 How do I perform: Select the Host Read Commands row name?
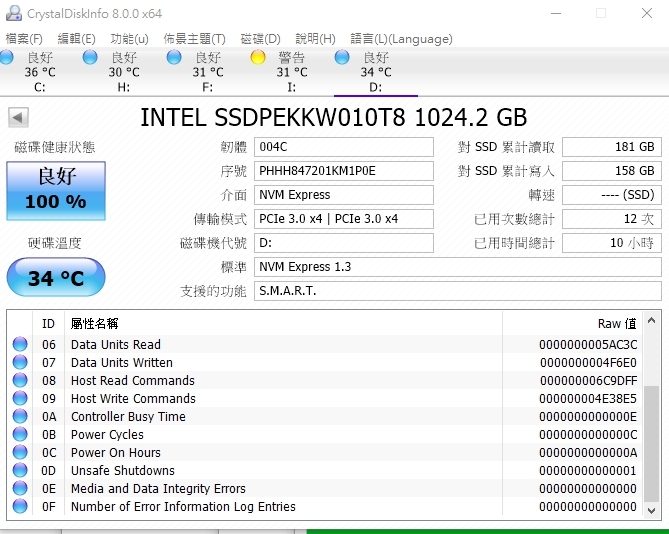pyautogui.click(x=133, y=380)
